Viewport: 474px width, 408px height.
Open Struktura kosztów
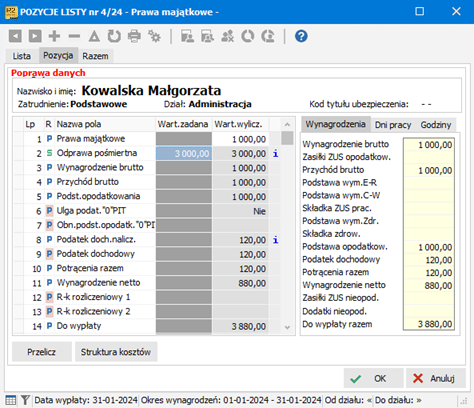click(x=116, y=352)
